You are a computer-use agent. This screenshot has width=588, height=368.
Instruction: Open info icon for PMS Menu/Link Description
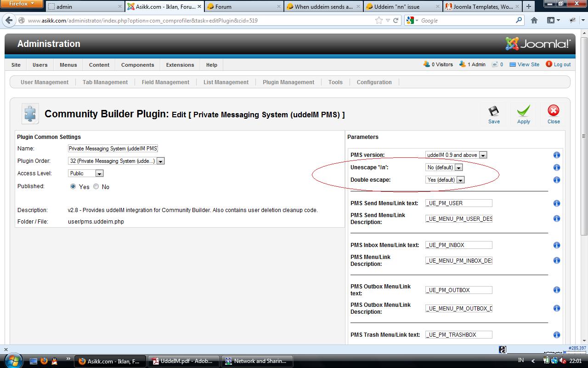coord(556,260)
